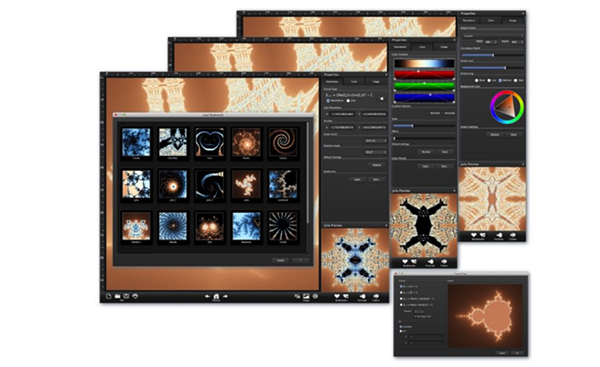The width and height of the screenshot is (600, 367).
Task: Click the heart Bookmarks icon in front window
Action: point(337,296)
